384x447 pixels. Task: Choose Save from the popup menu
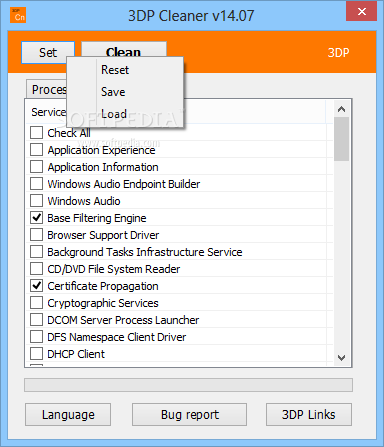coord(113,92)
